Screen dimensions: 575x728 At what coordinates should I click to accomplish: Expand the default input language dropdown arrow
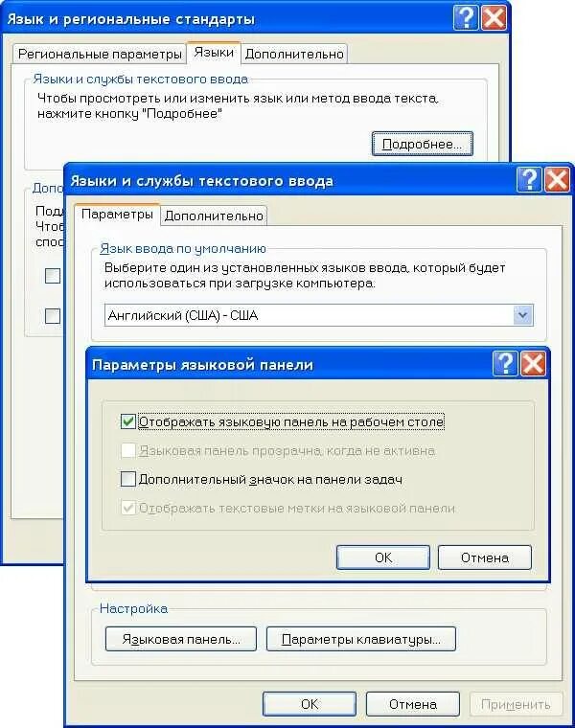(x=523, y=315)
